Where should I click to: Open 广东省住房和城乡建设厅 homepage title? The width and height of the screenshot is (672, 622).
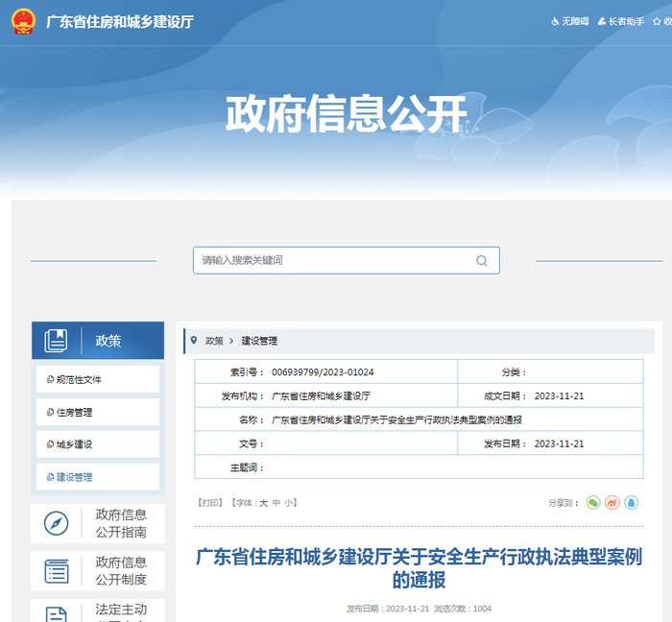pos(120,22)
